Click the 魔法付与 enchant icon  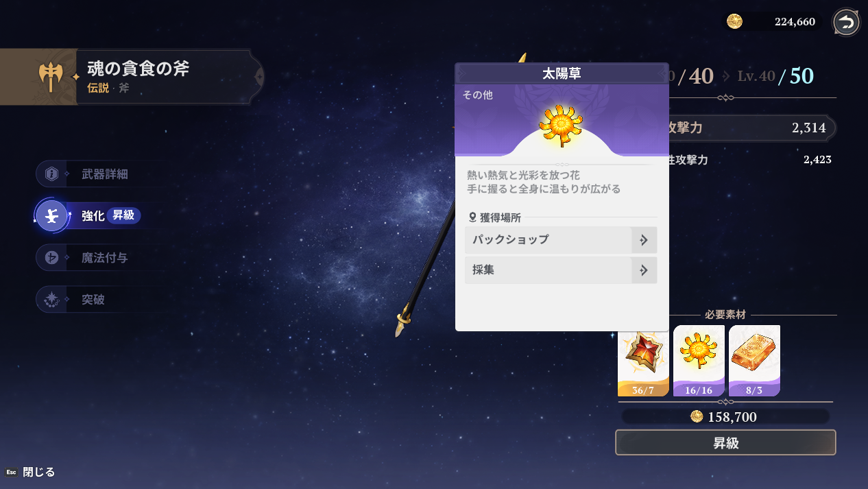[51, 258]
